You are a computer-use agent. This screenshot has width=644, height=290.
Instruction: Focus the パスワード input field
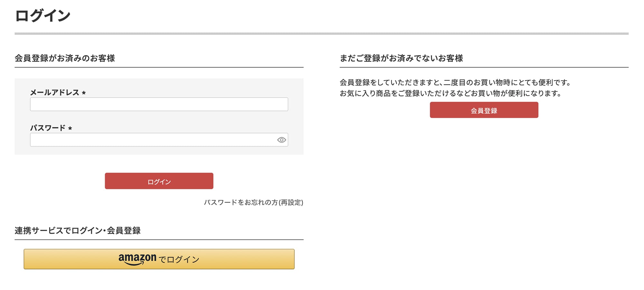pyautogui.click(x=151, y=140)
